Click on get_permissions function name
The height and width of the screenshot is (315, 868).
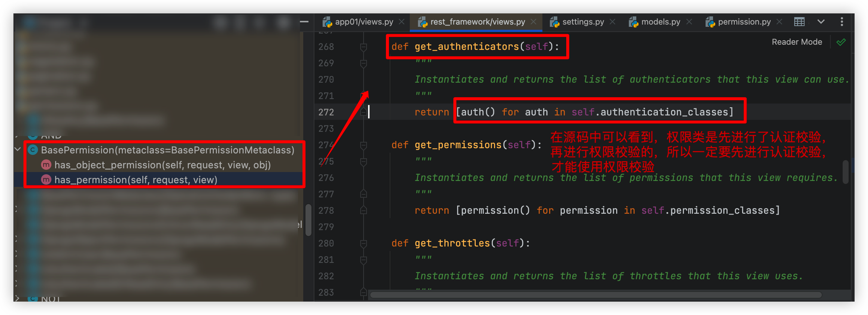point(458,145)
